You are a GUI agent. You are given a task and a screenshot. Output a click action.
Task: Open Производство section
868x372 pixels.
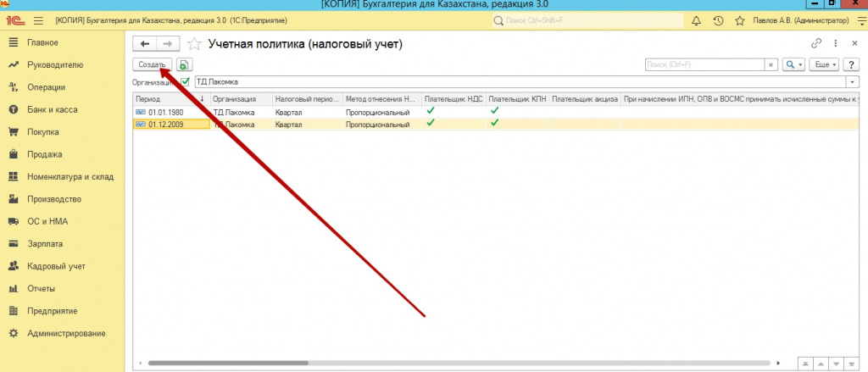coord(54,199)
